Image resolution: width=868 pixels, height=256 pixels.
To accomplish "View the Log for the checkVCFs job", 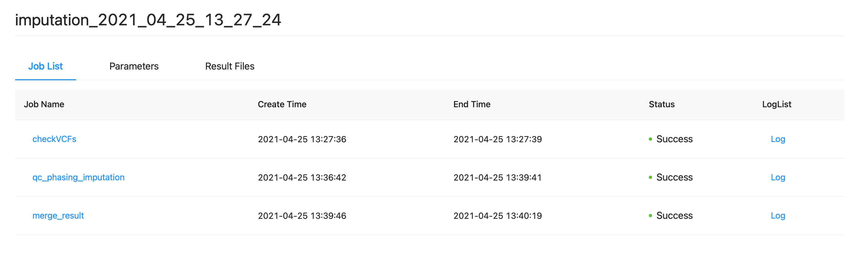I will click(778, 139).
